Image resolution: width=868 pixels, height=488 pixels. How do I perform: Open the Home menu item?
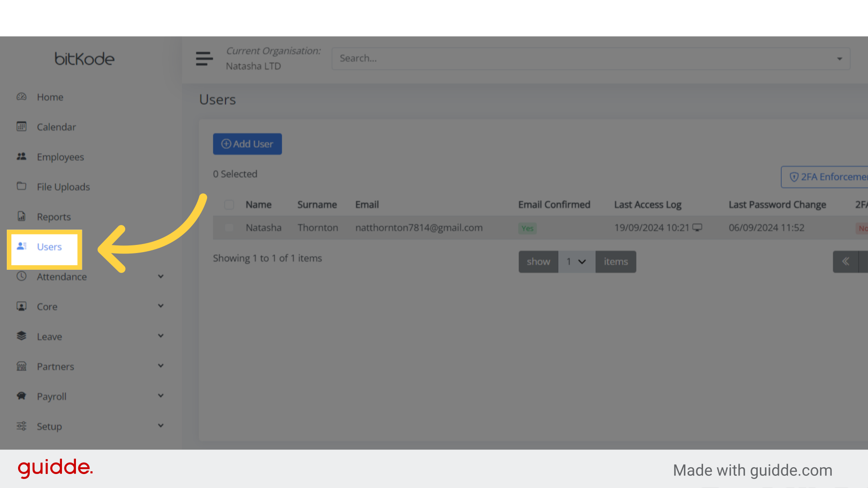coord(50,97)
